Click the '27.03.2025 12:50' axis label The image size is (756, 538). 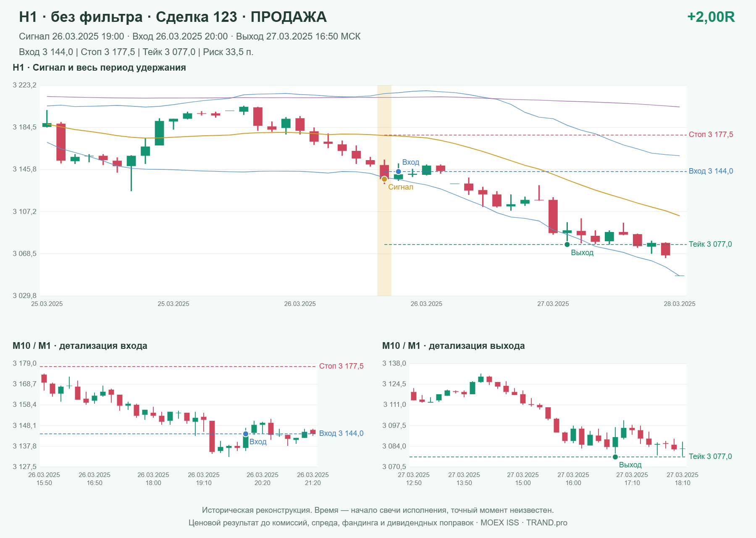pyautogui.click(x=414, y=479)
